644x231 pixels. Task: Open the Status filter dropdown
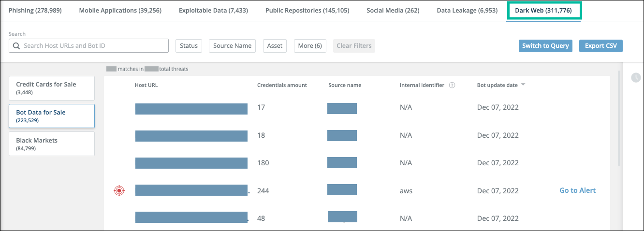(x=189, y=46)
